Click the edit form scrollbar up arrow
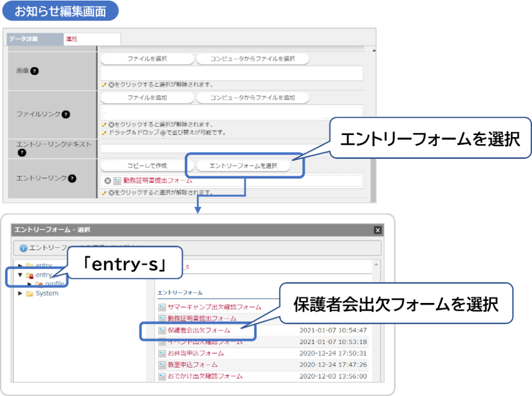Image resolution: width=532 pixels, height=396 pixels. tap(373, 50)
